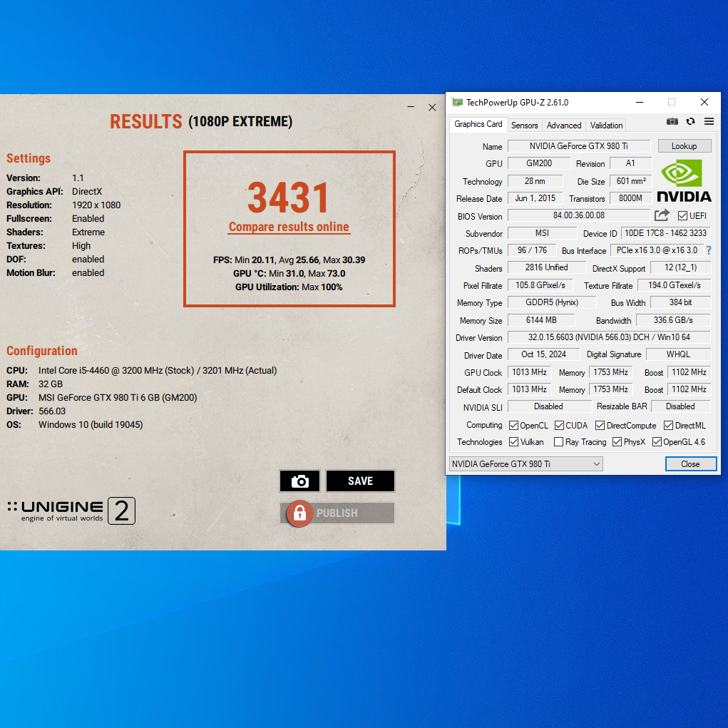The image size is (728, 728).
Task: Click the RESULTS heading
Action: [145, 122]
